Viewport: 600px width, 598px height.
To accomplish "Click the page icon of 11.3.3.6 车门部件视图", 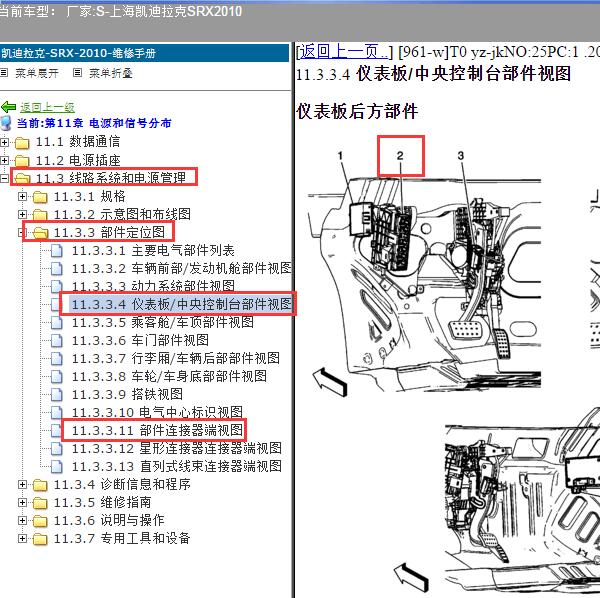I will (57, 341).
